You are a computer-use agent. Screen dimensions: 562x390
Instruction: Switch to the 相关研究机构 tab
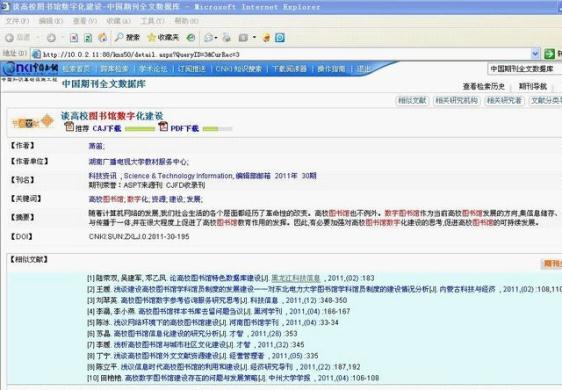456,101
